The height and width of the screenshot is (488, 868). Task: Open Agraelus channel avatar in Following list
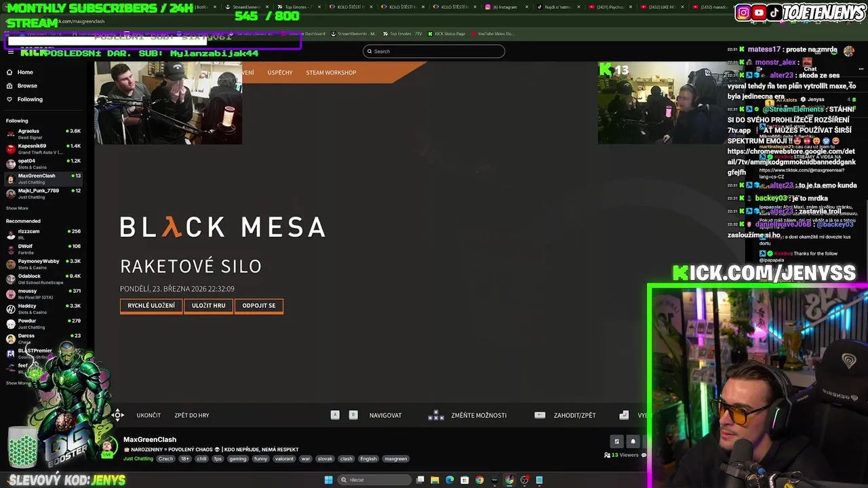click(x=10, y=134)
